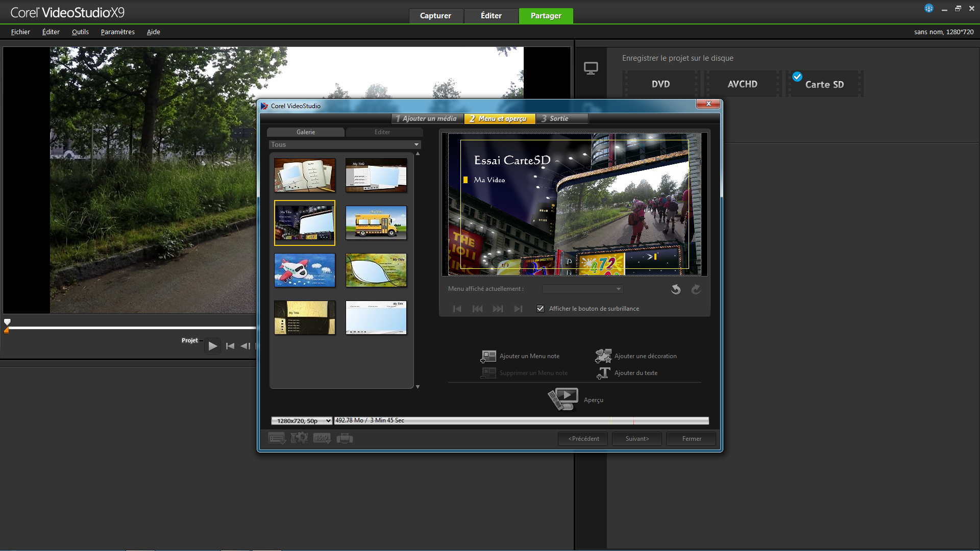
Task: Select step 2 Menu et aperçu tab
Action: [500, 118]
